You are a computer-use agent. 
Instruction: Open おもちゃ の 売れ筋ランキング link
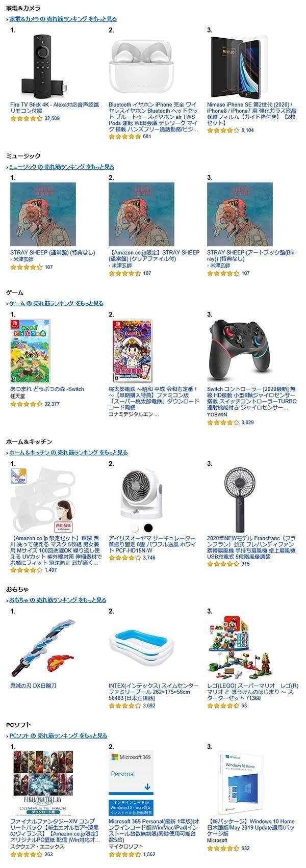click(58, 600)
